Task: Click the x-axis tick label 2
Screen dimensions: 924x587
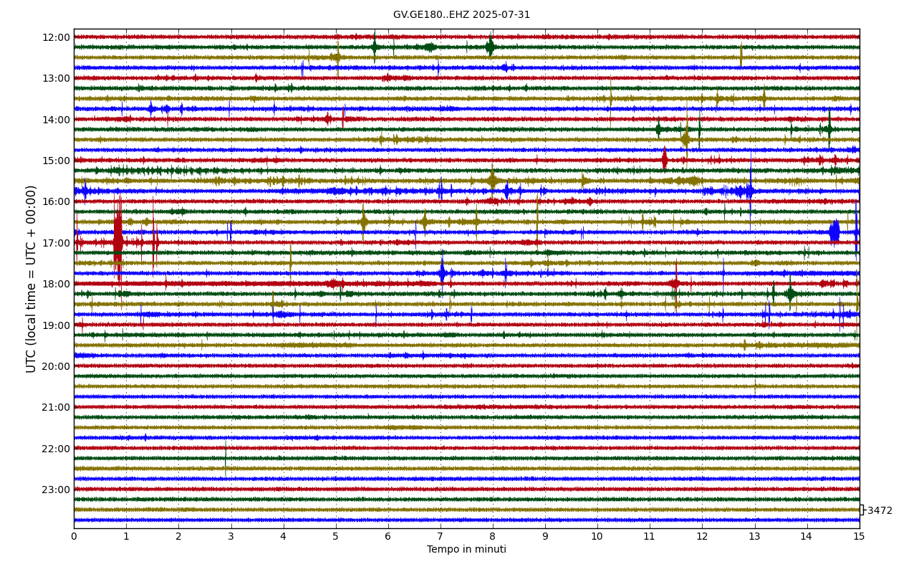Action: click(178, 536)
